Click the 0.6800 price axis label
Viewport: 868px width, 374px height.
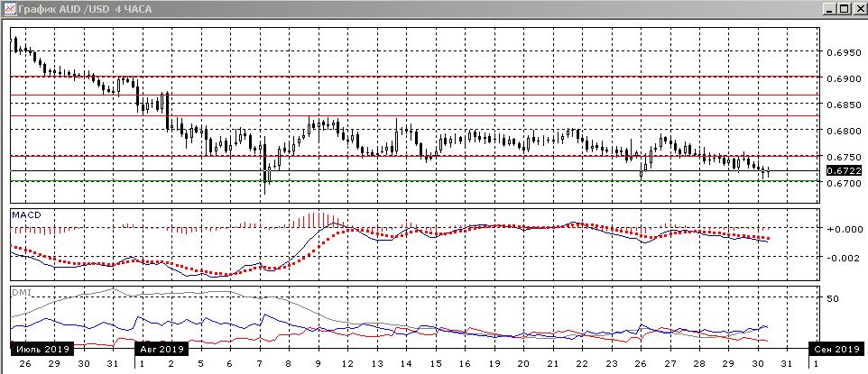844,131
